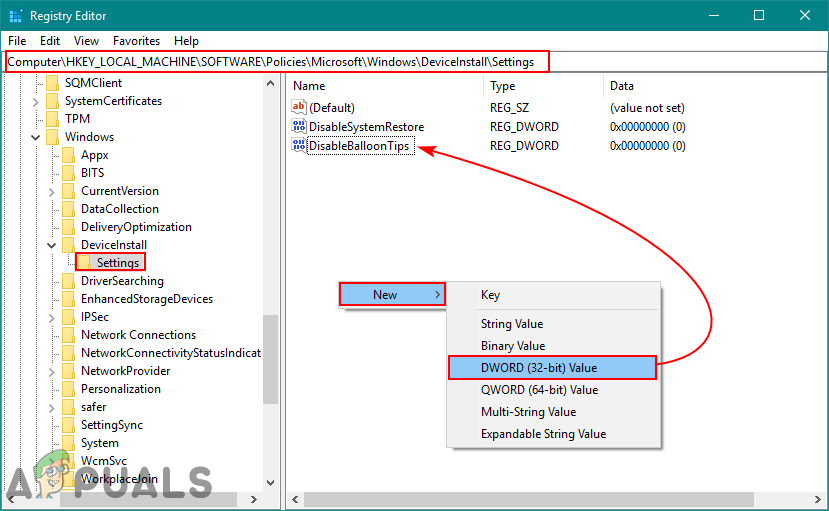Click values pane scroll right arrow
This screenshot has height=511, width=829.
point(818,499)
